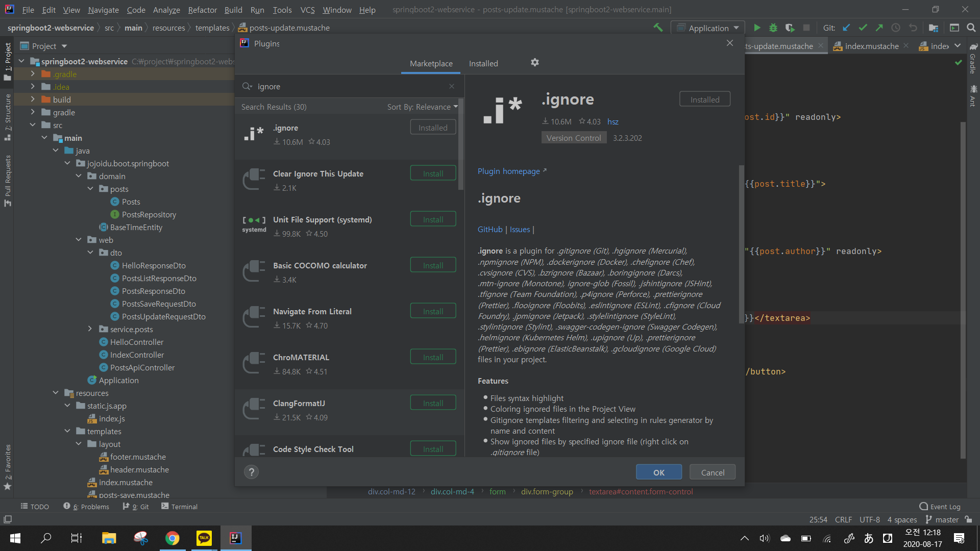Screen dimensions: 980x551
Task: Open plugin settings gear icon
Action: pos(534,62)
